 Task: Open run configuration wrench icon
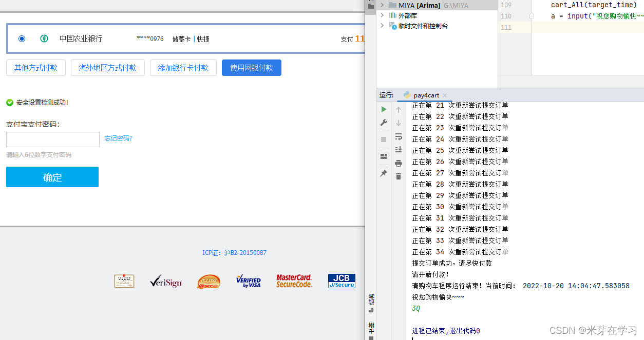click(384, 123)
